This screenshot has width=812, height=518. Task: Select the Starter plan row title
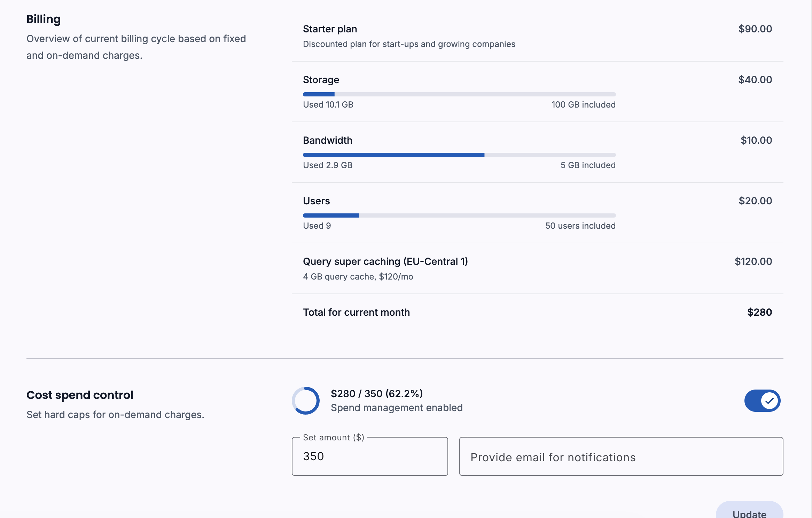pyautogui.click(x=330, y=29)
